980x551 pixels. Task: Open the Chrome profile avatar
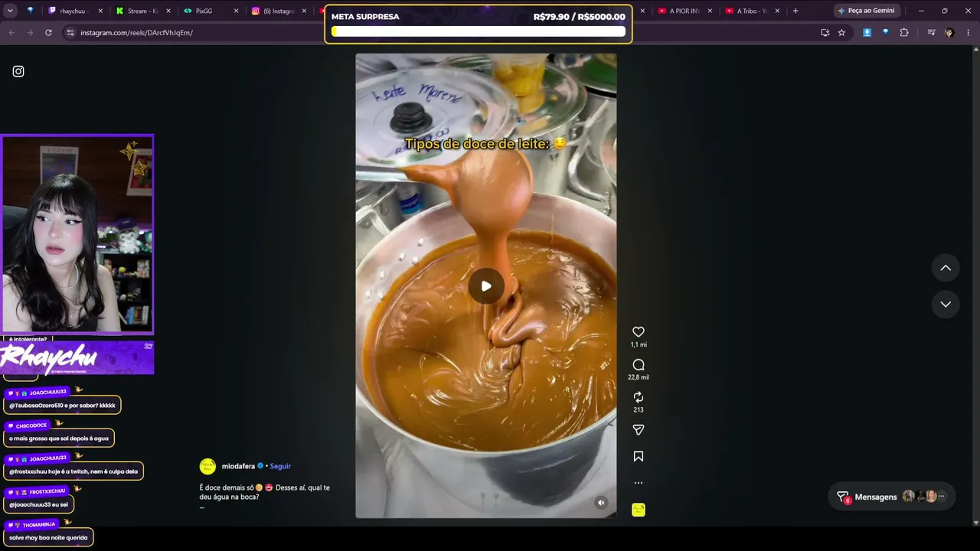[x=949, y=33]
